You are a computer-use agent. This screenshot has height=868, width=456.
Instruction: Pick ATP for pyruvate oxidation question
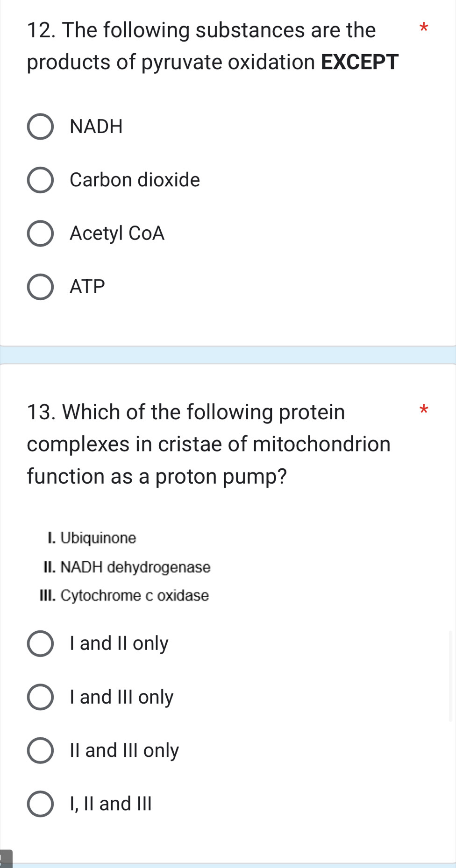(41, 287)
